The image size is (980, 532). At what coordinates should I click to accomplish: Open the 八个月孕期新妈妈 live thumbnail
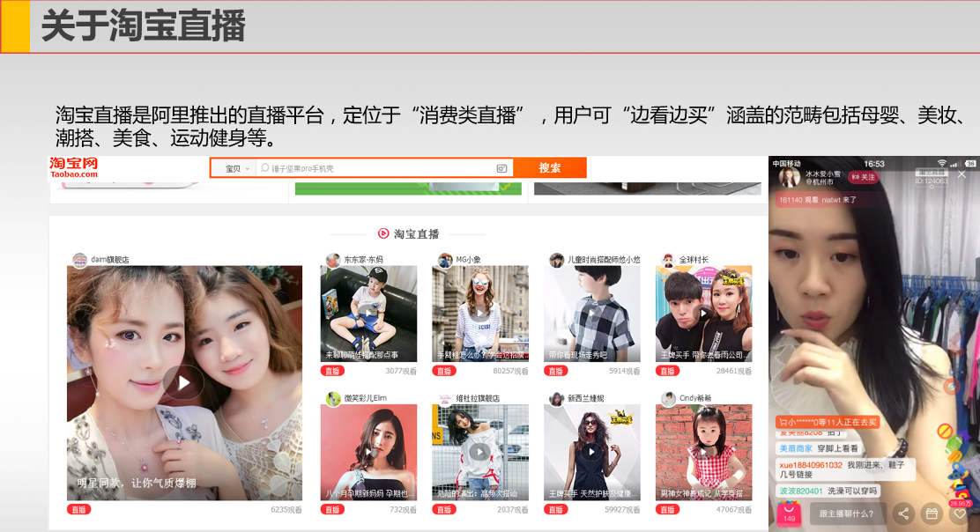(368, 452)
